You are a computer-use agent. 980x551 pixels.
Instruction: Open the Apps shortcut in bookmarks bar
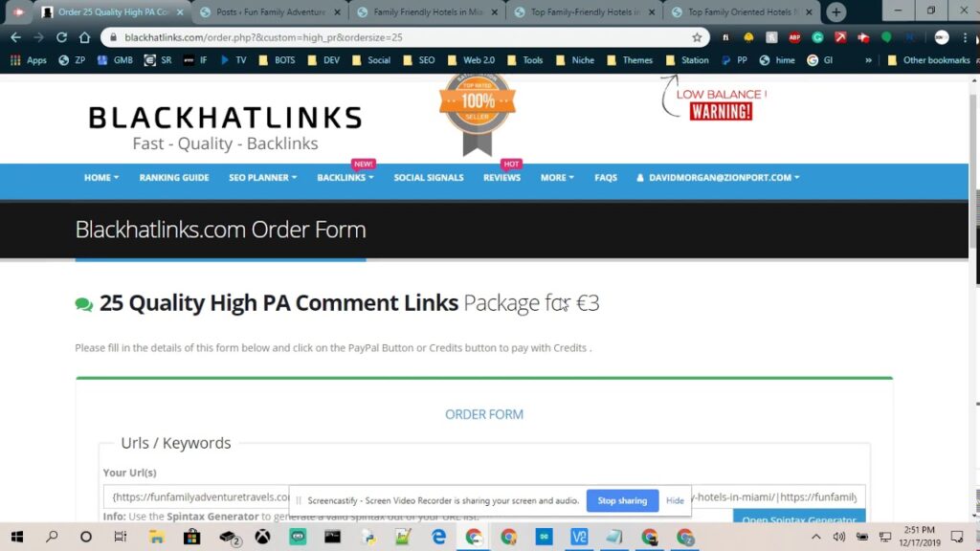pos(29,60)
